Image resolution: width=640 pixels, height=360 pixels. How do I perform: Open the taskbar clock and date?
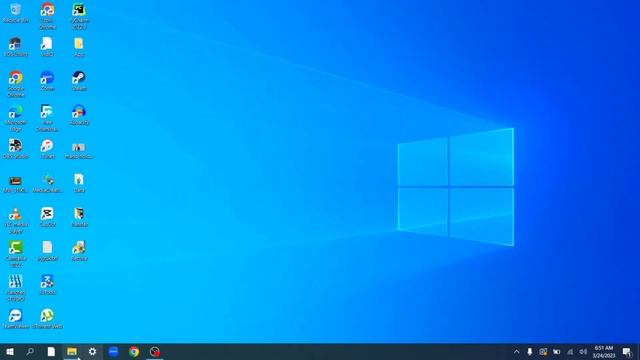[604, 352]
